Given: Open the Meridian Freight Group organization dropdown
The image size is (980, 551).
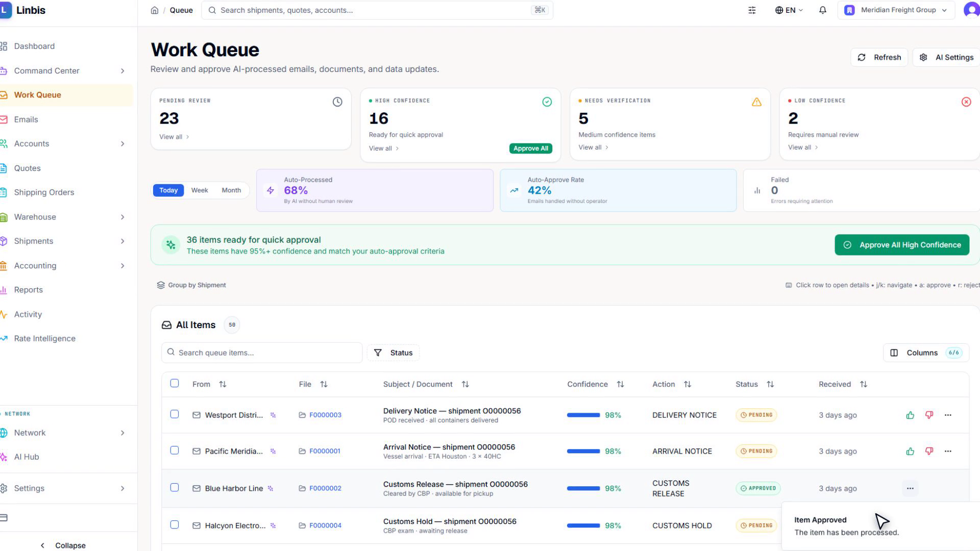Looking at the screenshot, I should click(x=896, y=10).
